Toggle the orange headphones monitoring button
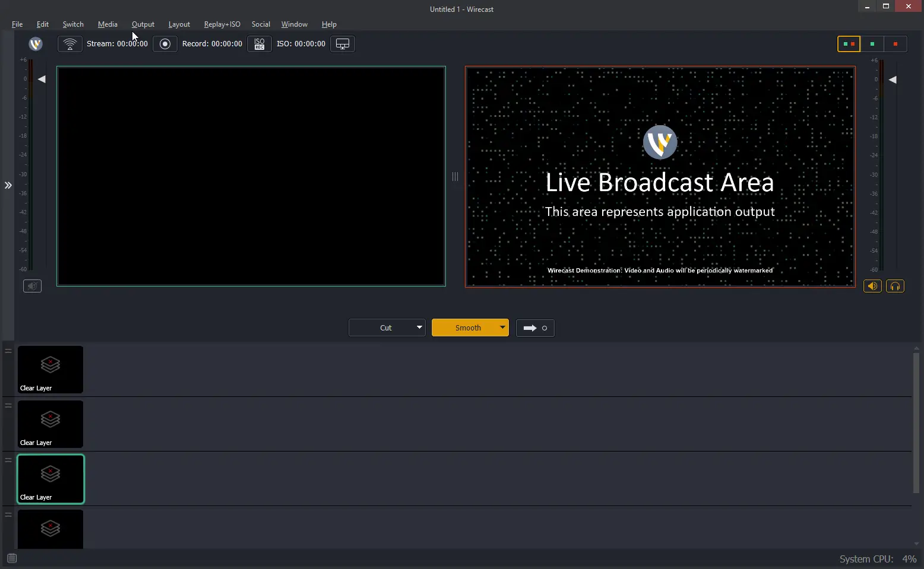 895,286
